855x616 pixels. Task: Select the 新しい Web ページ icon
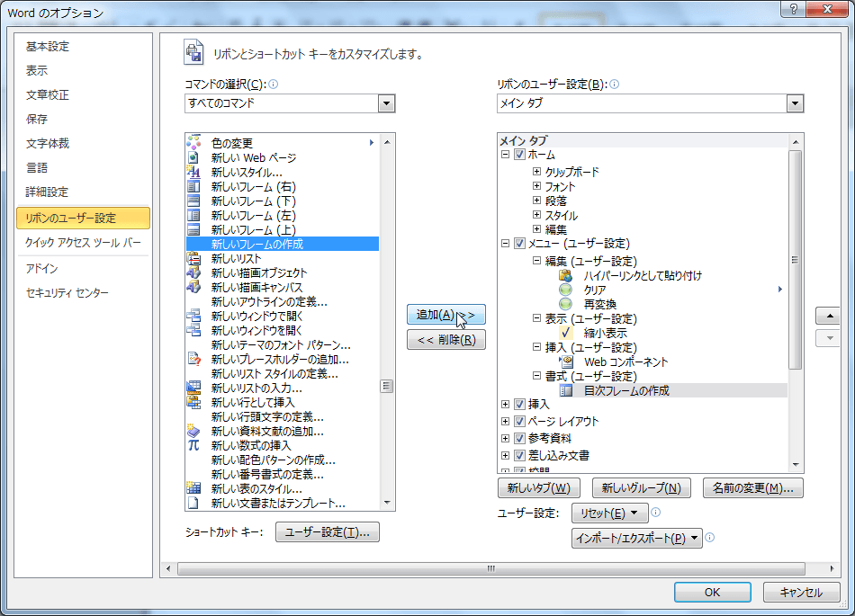point(193,157)
